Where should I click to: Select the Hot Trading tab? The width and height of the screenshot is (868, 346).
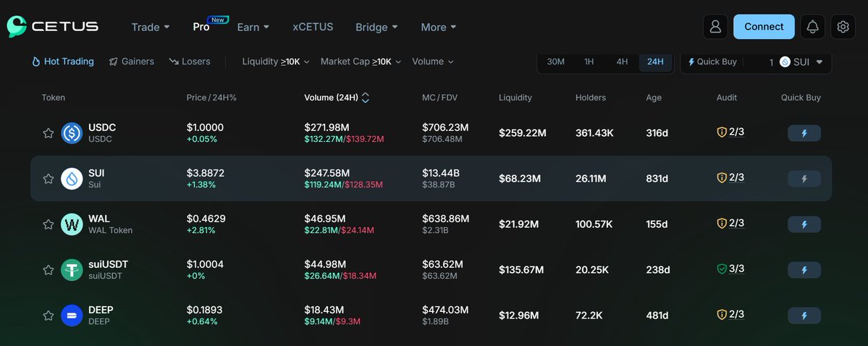pos(63,62)
